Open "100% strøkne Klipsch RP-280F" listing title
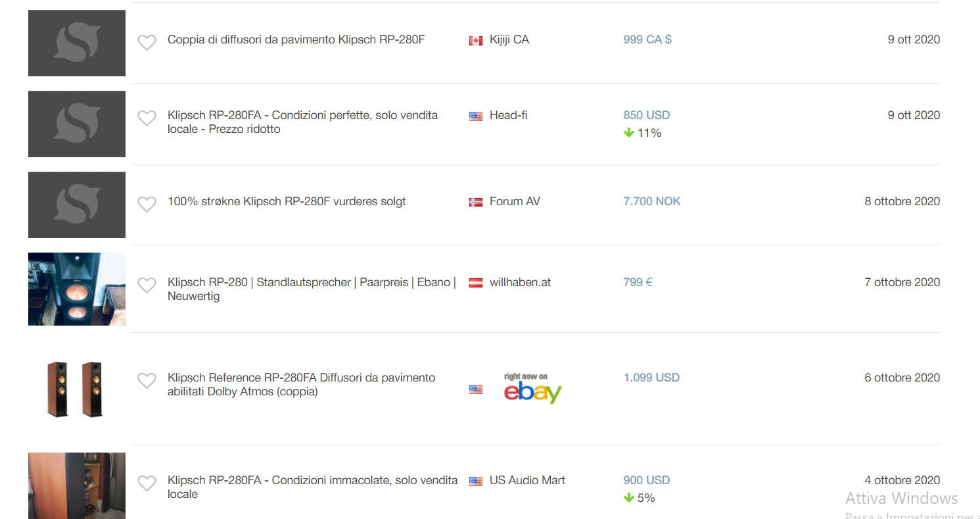980x519 pixels. pyautogui.click(x=287, y=201)
